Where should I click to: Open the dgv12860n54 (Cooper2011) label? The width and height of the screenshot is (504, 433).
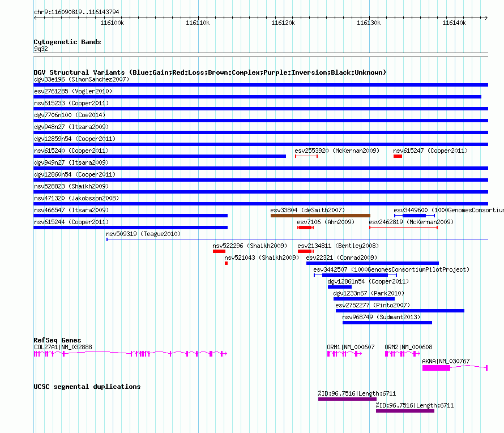tap(75, 174)
